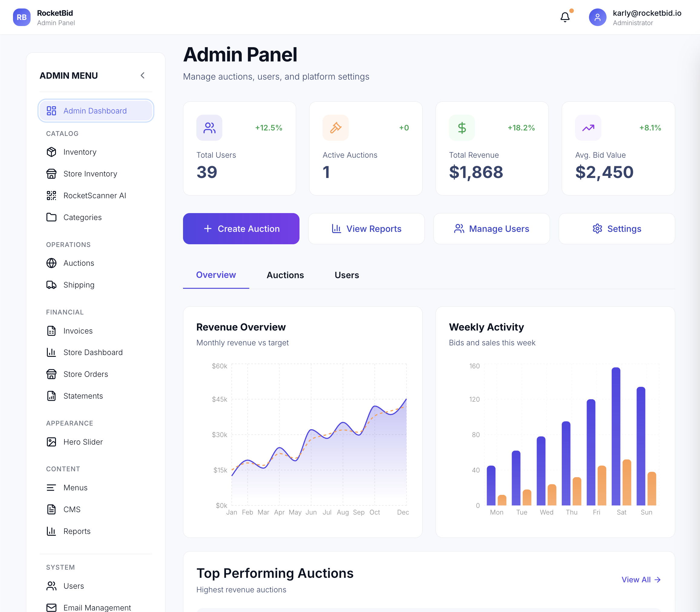Open RocketScanner AI from the Catalog section
Screen dimensions: 700x612
(94, 195)
